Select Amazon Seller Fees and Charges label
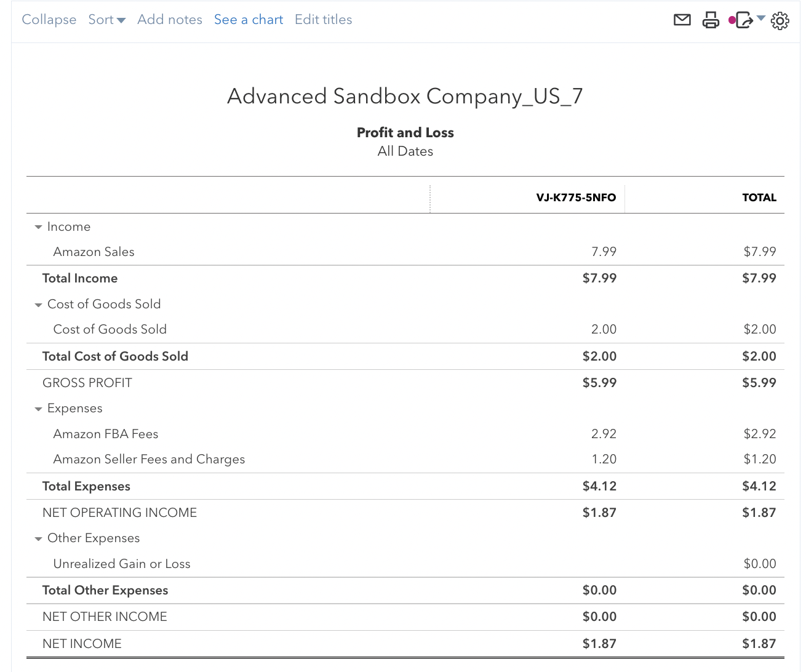 (149, 459)
